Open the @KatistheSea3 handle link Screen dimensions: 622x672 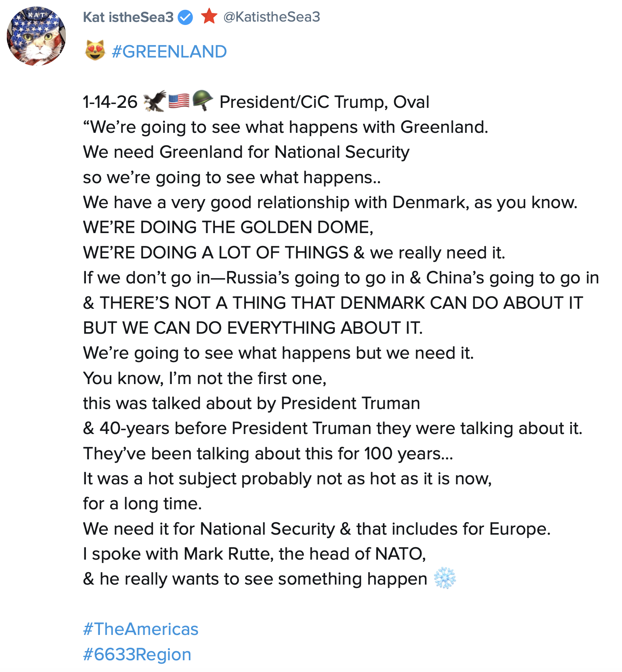click(272, 17)
